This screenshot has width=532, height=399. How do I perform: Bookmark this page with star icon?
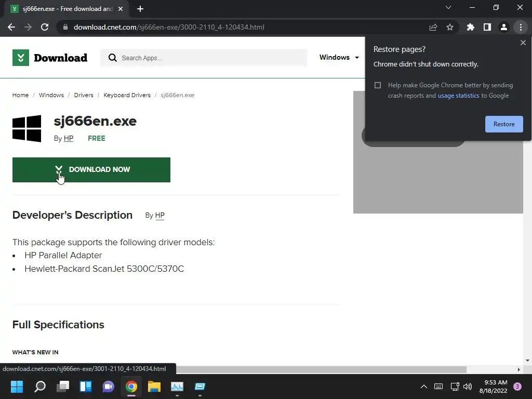coord(450,27)
